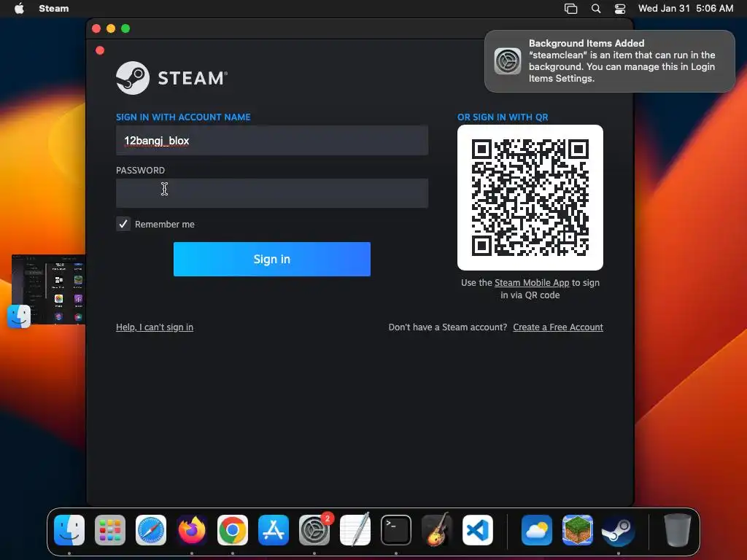The height and width of the screenshot is (560, 747).
Task: Click the OR SIGN IN WITH QR heading
Action: (503, 117)
